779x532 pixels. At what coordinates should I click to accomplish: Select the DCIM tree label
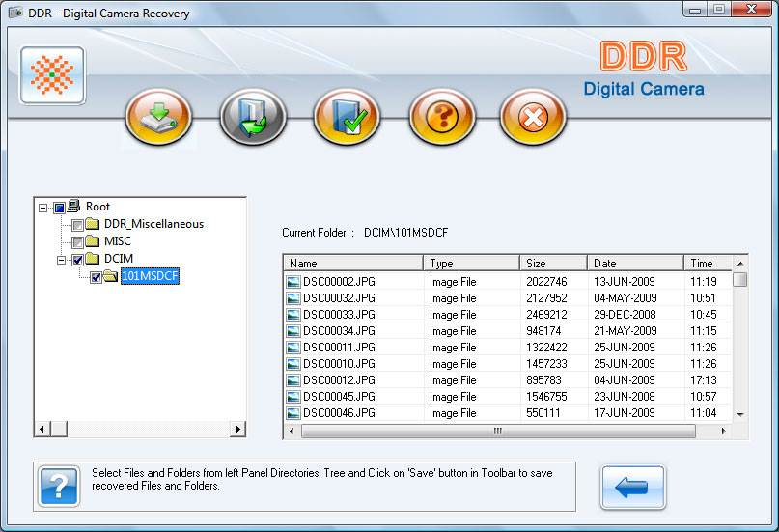pos(119,259)
